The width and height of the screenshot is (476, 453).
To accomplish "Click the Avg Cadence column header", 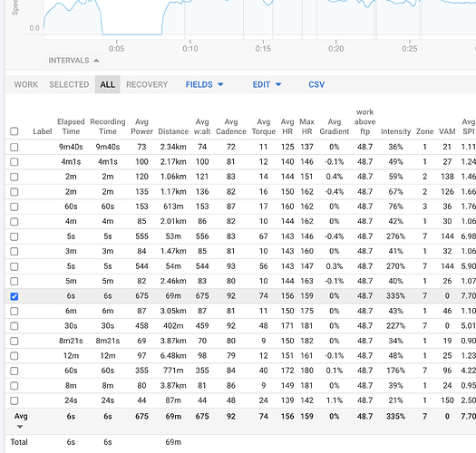I will coord(231,127).
